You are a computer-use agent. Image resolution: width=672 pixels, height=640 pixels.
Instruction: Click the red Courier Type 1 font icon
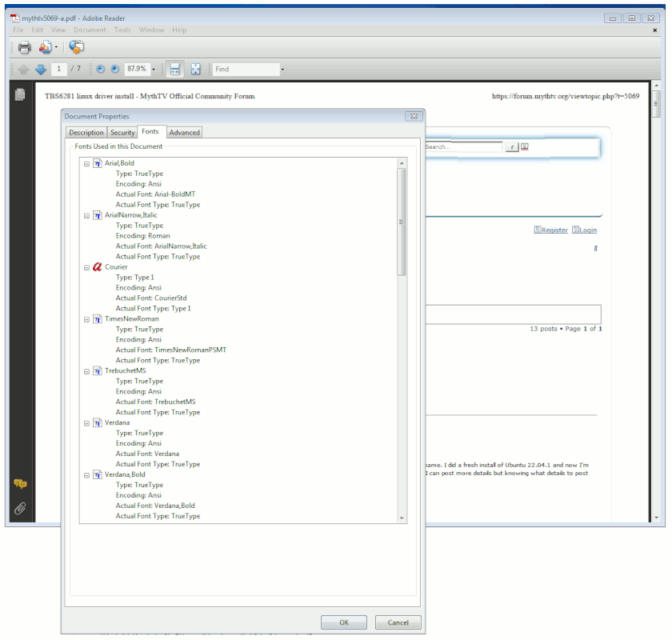(x=98, y=267)
